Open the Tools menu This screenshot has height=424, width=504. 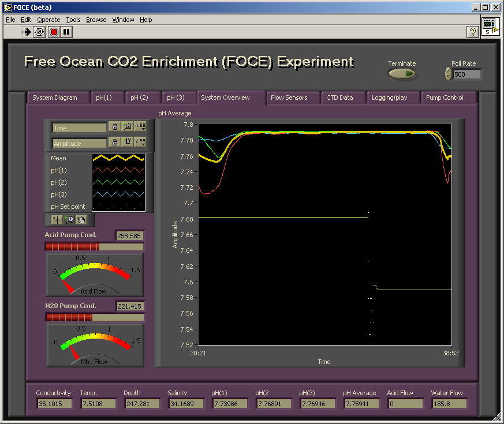click(x=73, y=20)
